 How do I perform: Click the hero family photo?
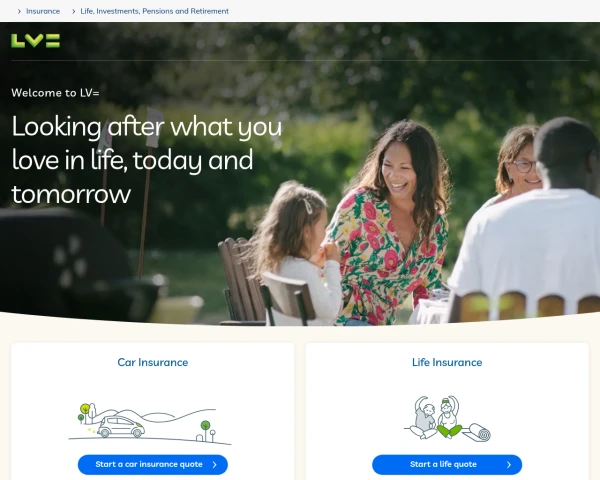pyautogui.click(x=300, y=174)
